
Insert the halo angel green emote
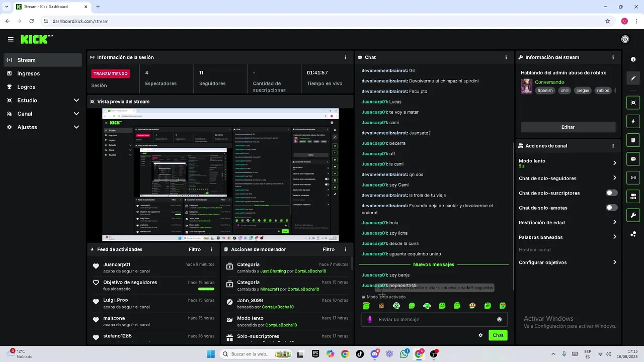(366, 306)
